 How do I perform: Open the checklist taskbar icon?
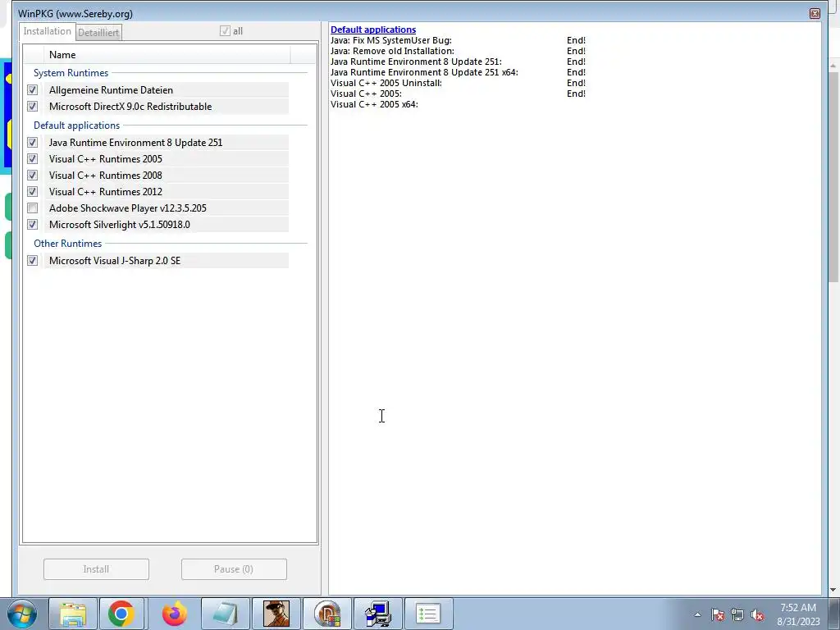[428, 614]
